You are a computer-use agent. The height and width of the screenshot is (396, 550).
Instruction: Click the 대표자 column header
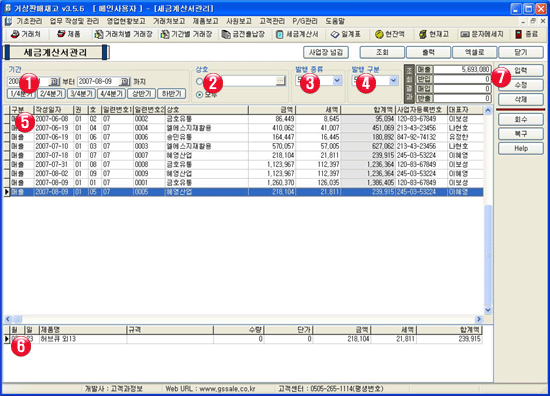(x=465, y=110)
